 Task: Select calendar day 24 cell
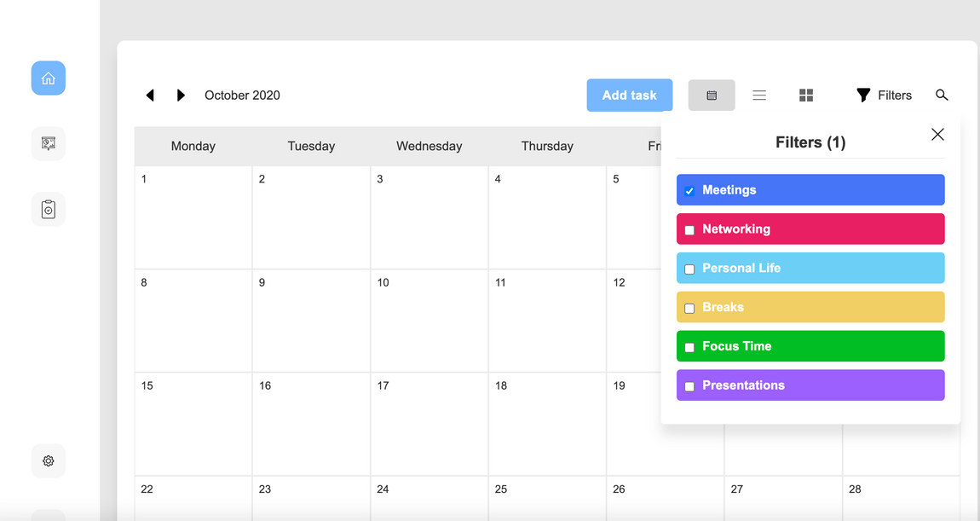tap(429, 499)
